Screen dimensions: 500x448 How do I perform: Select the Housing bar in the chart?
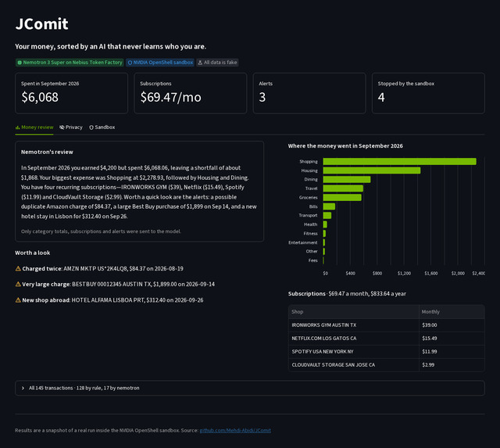coord(372,170)
